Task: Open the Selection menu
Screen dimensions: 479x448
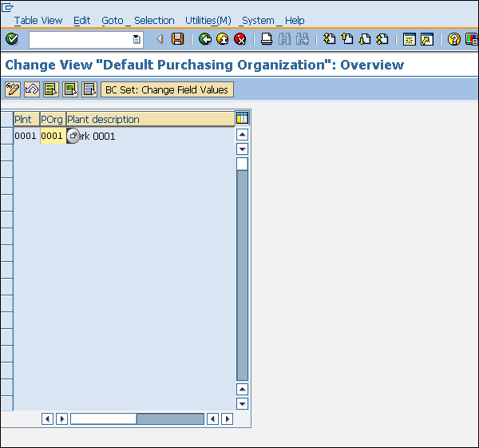Action: (154, 21)
